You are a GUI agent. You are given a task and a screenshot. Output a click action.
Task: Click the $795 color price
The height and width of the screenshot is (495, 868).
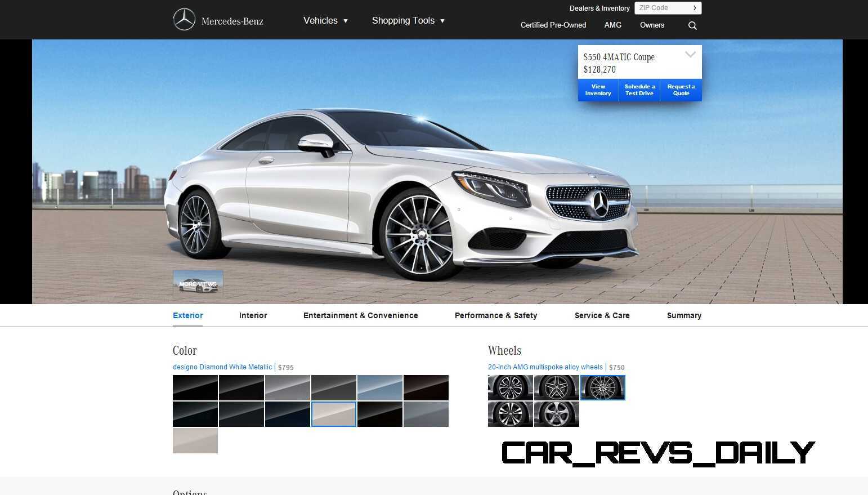(x=286, y=367)
